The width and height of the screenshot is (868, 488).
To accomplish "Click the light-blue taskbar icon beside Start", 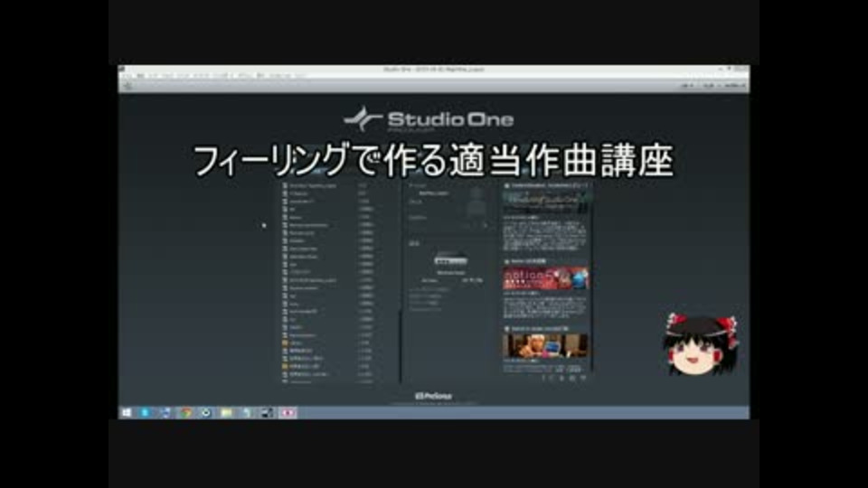I will coord(145,413).
